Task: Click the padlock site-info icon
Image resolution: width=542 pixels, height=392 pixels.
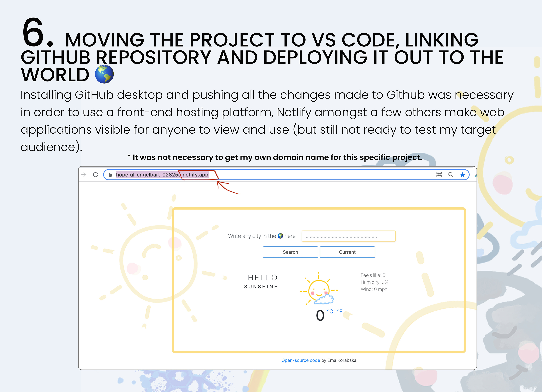Action: [x=110, y=175]
